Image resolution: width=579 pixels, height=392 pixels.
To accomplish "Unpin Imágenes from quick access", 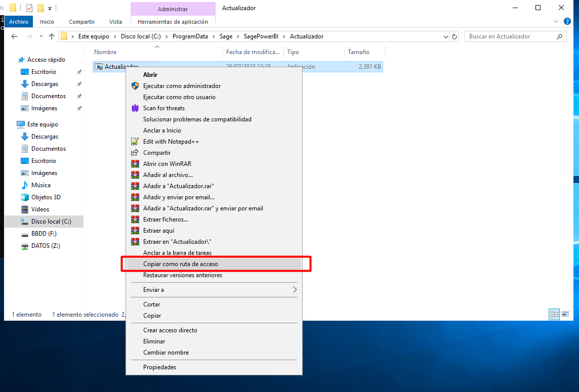I will coord(79,109).
